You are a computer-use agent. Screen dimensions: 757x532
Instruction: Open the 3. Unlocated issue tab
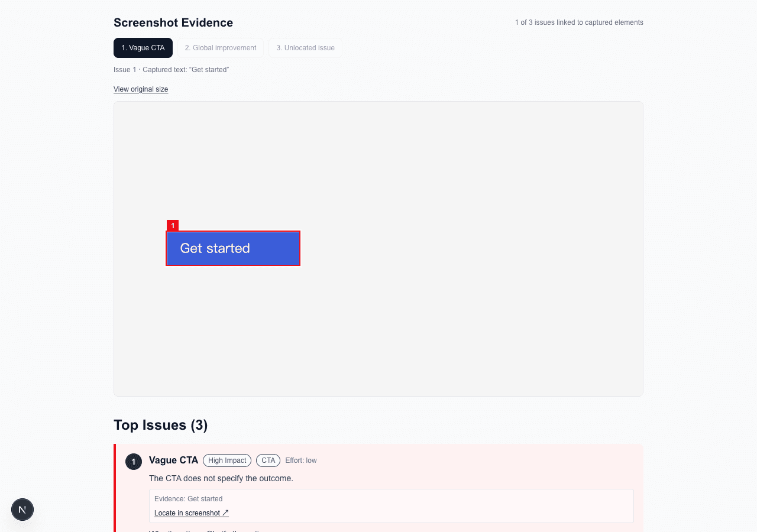305,48
